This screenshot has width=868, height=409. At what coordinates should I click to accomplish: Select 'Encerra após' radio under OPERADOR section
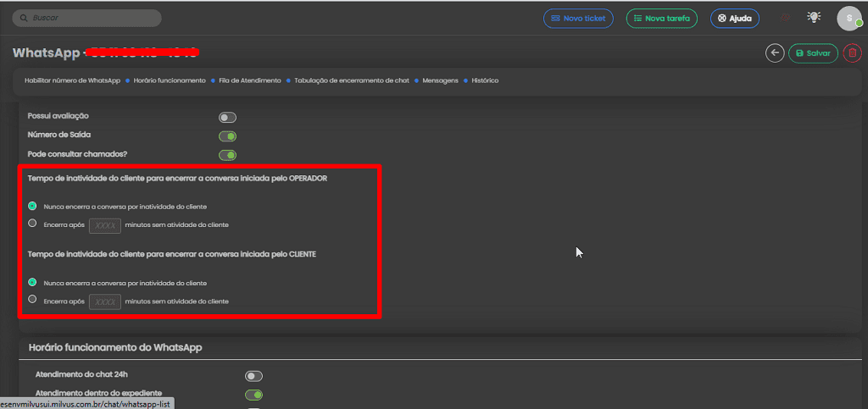(33, 224)
